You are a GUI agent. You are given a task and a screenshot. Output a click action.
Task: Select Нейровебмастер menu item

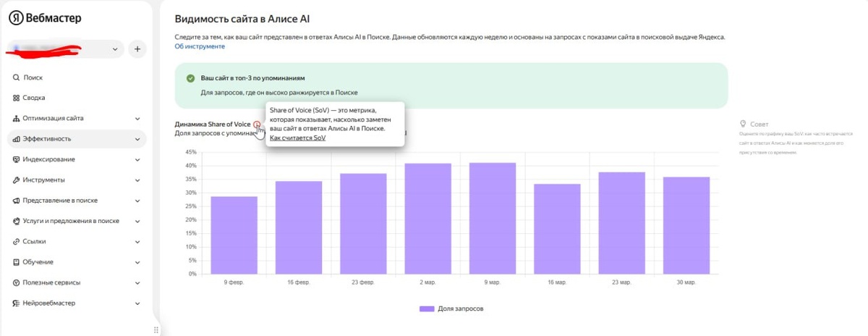[x=77, y=303]
